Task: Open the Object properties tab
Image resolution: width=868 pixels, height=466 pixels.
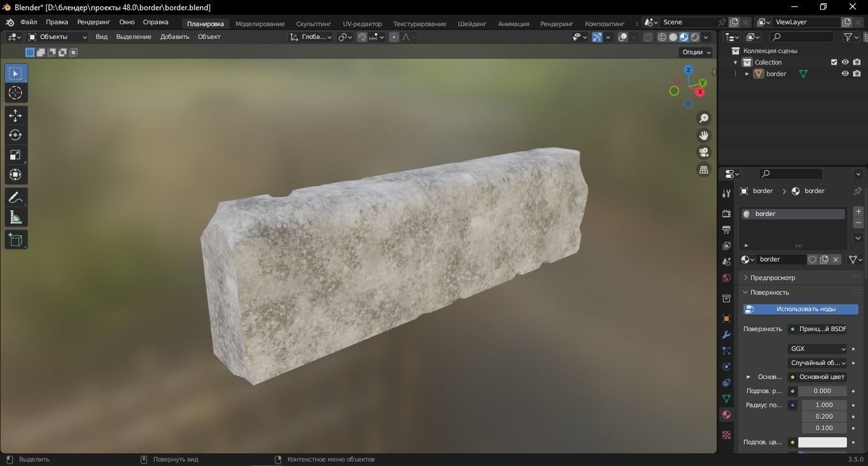Action: [x=726, y=318]
